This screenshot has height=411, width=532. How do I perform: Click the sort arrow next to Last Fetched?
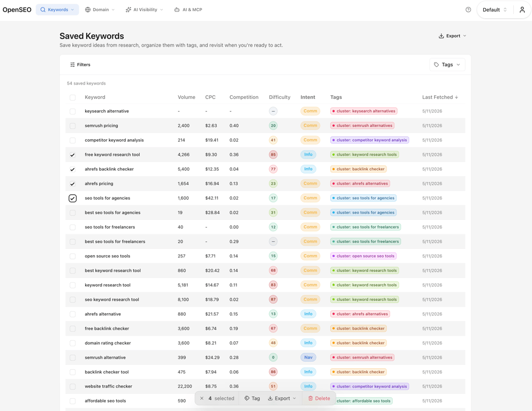pyautogui.click(x=457, y=97)
